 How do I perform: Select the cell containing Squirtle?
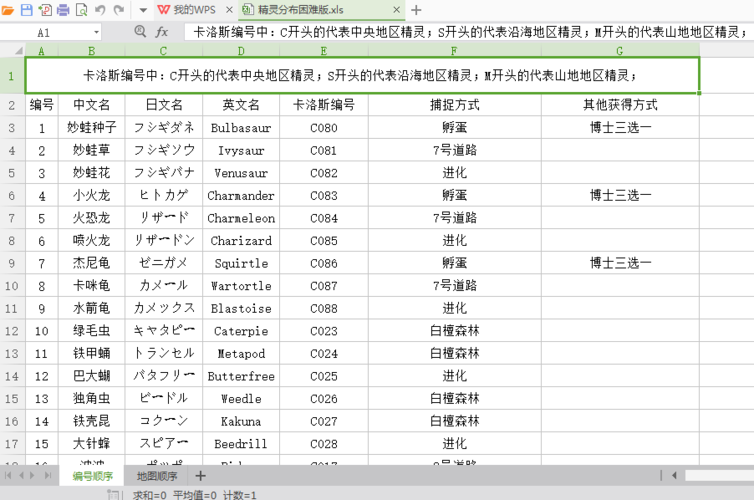click(241, 263)
